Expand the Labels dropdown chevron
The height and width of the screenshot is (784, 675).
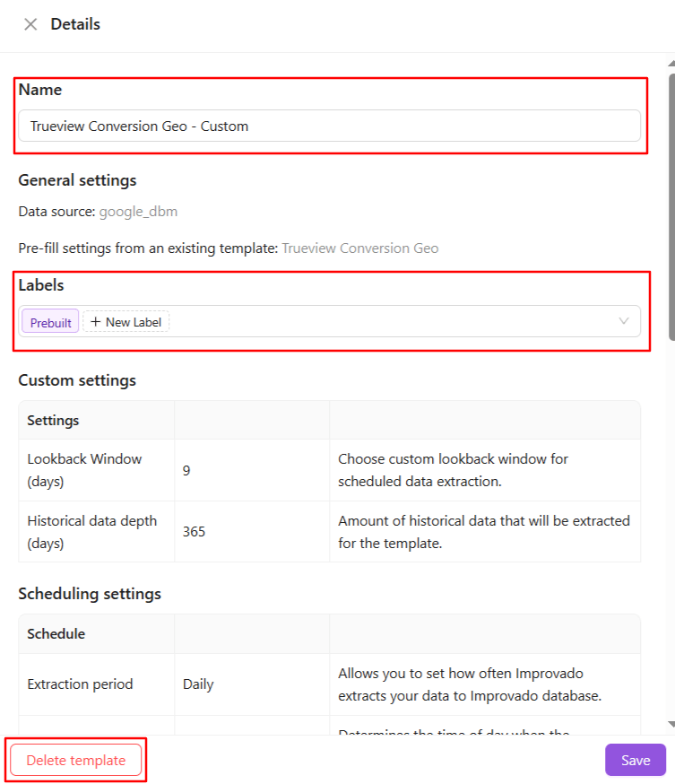click(x=624, y=321)
